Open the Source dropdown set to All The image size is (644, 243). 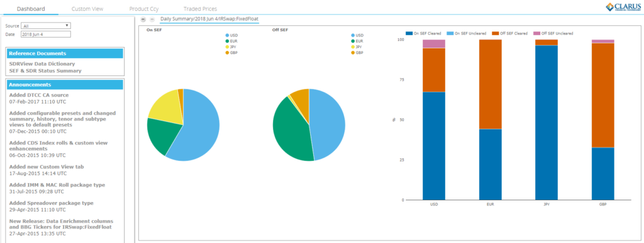click(46, 26)
